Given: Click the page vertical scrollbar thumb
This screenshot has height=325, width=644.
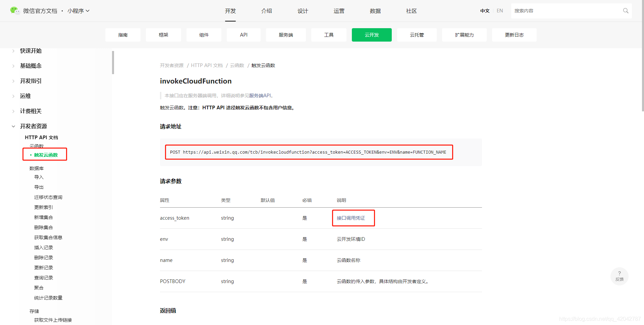Looking at the screenshot, I should click(x=643, y=55).
